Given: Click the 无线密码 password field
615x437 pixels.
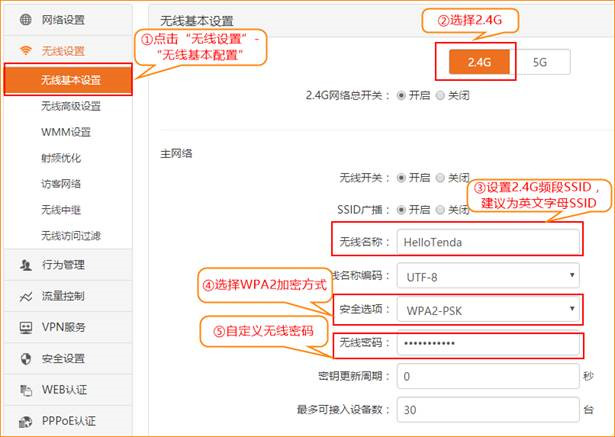Looking at the screenshot, I should pyautogui.click(x=488, y=343).
